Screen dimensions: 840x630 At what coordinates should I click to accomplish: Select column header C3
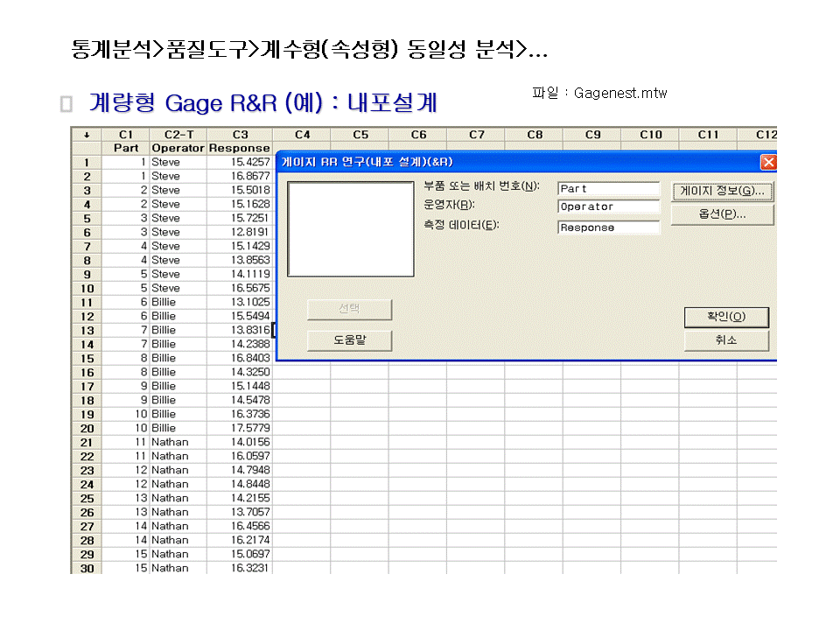240,135
